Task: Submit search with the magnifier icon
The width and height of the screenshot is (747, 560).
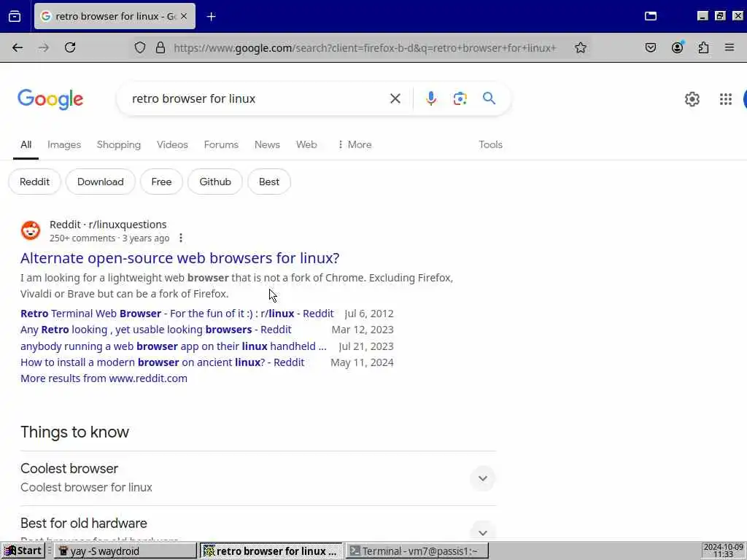Action: tap(489, 98)
